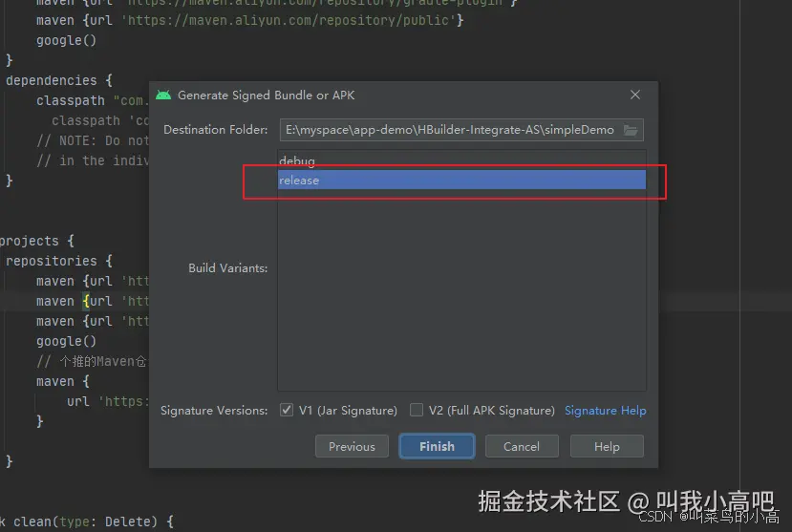792x532 pixels.
Task: Browse destination folder via folder icon
Action: [x=631, y=130]
